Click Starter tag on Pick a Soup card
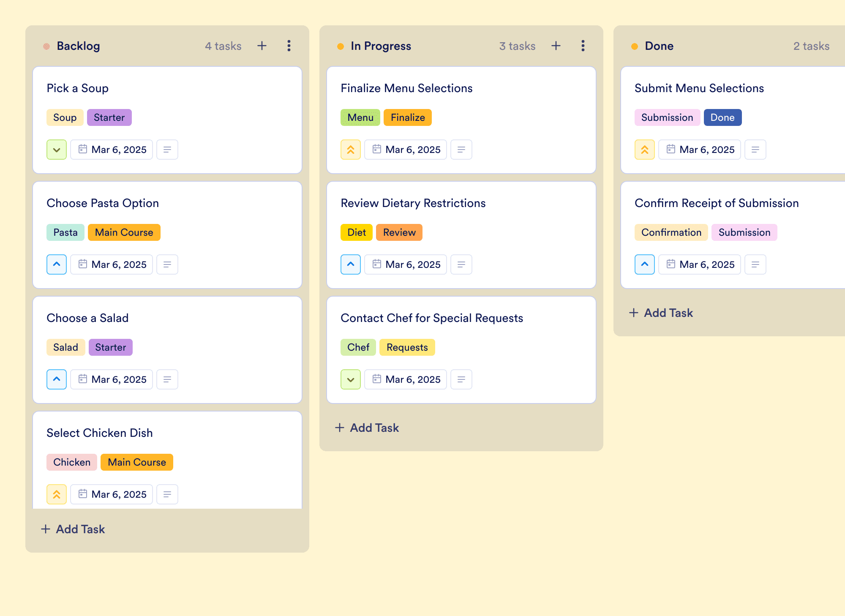The width and height of the screenshot is (845, 616). 109,117
